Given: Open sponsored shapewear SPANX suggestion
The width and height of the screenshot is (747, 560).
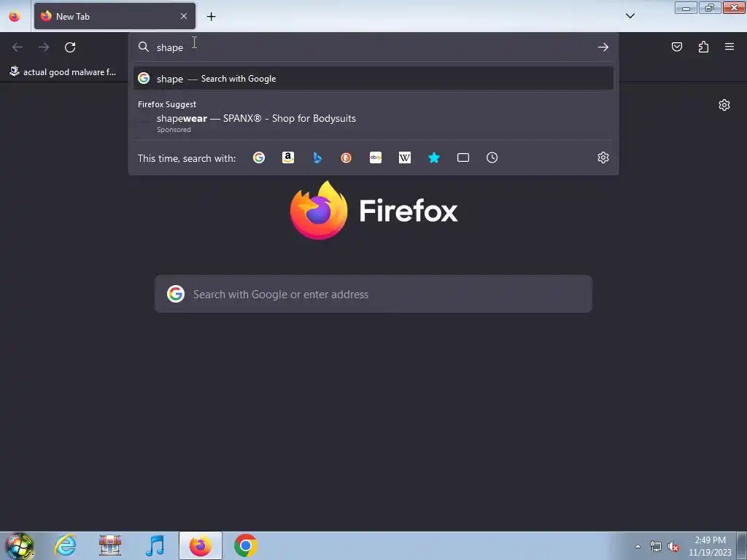Looking at the screenshot, I should (373, 122).
